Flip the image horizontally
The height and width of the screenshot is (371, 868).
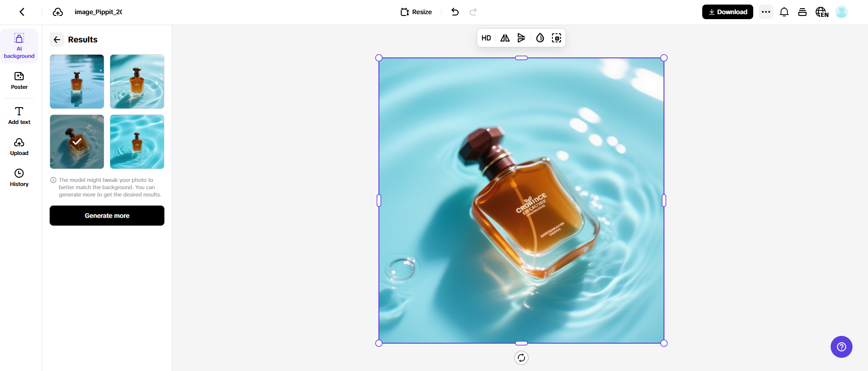[x=505, y=38]
